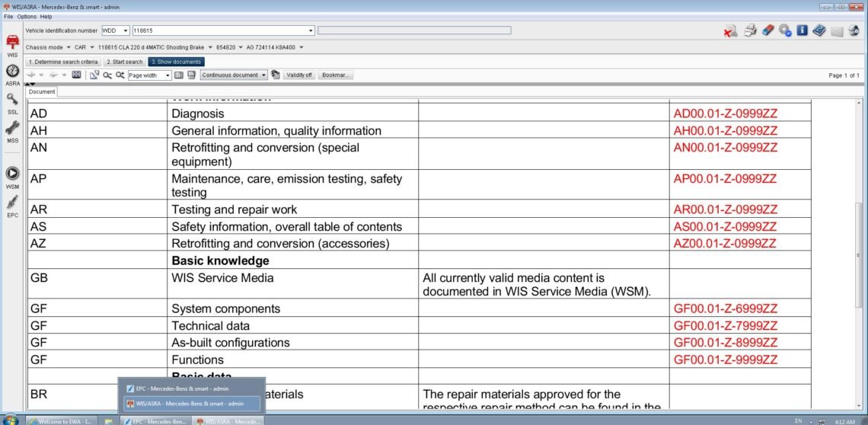Click the EPC Mercedes-Benz taskbar button
This screenshot has width=868, height=425.
(156, 421)
